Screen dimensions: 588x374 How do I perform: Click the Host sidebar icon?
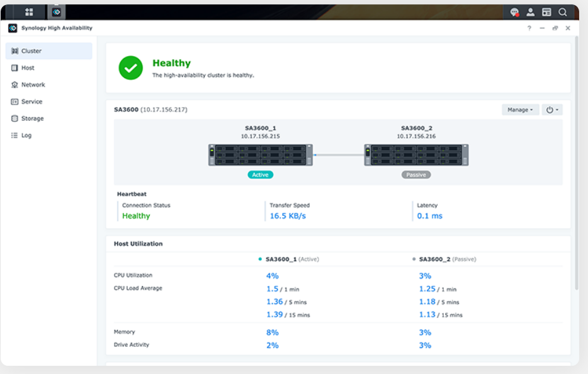pos(14,68)
